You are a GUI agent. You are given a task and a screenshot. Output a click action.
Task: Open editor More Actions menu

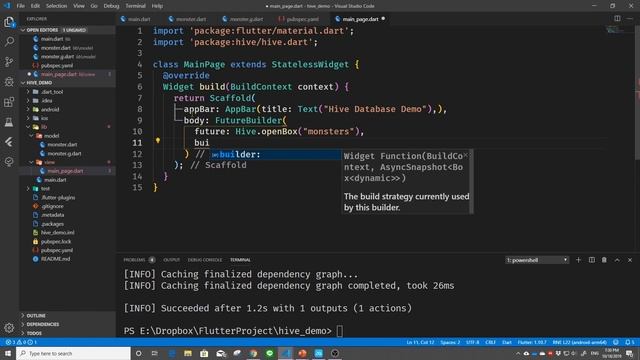tap(630, 18)
